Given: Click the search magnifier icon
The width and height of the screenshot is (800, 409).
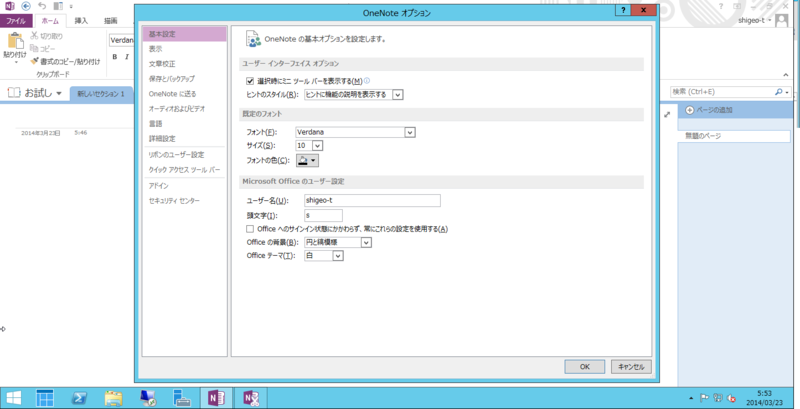Looking at the screenshot, I should coord(778,92).
